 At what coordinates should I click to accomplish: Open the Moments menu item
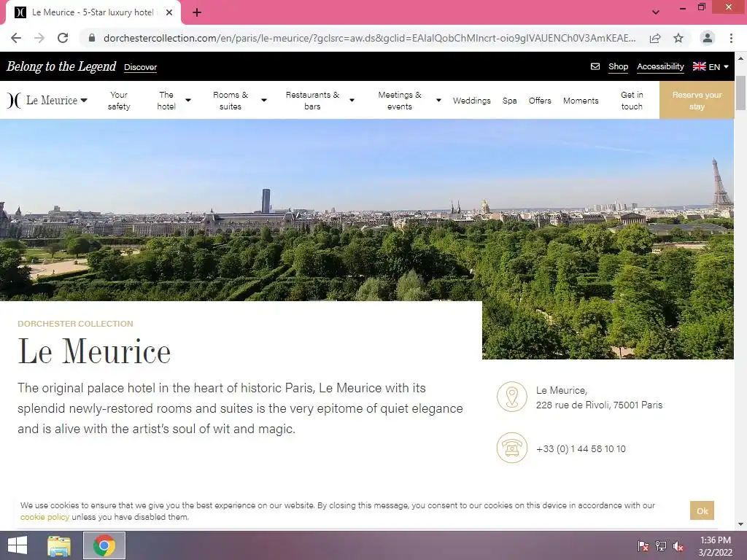[581, 101]
